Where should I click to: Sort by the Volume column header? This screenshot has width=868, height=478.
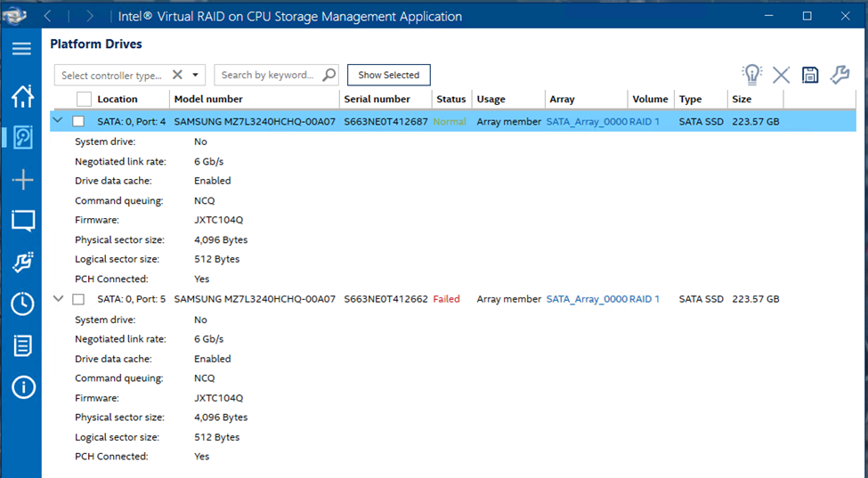[651, 99]
